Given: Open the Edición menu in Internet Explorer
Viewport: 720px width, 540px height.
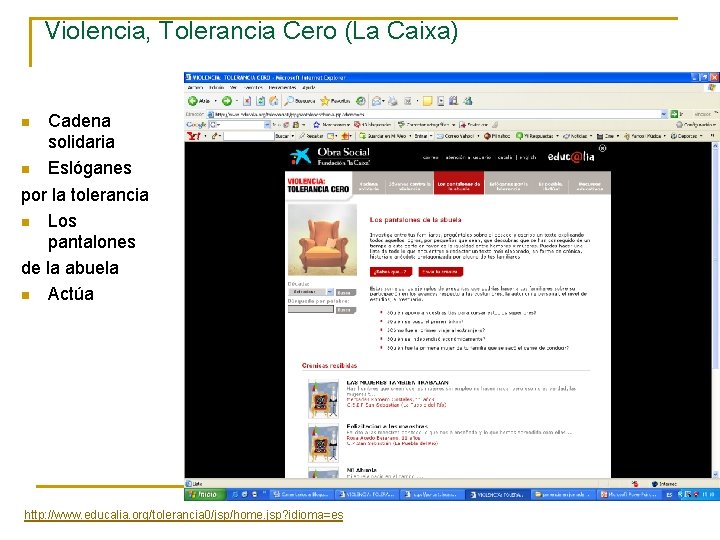Looking at the screenshot, I should [x=217, y=87].
